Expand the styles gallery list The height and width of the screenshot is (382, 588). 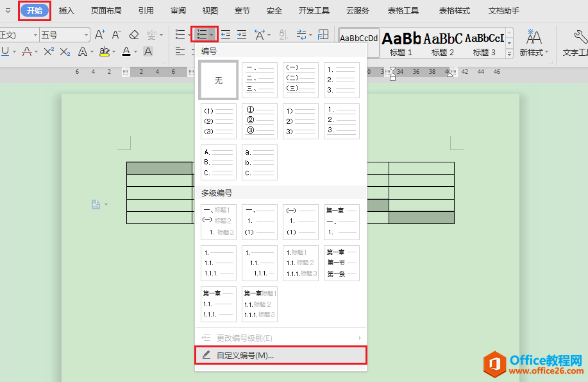pyautogui.click(x=509, y=54)
